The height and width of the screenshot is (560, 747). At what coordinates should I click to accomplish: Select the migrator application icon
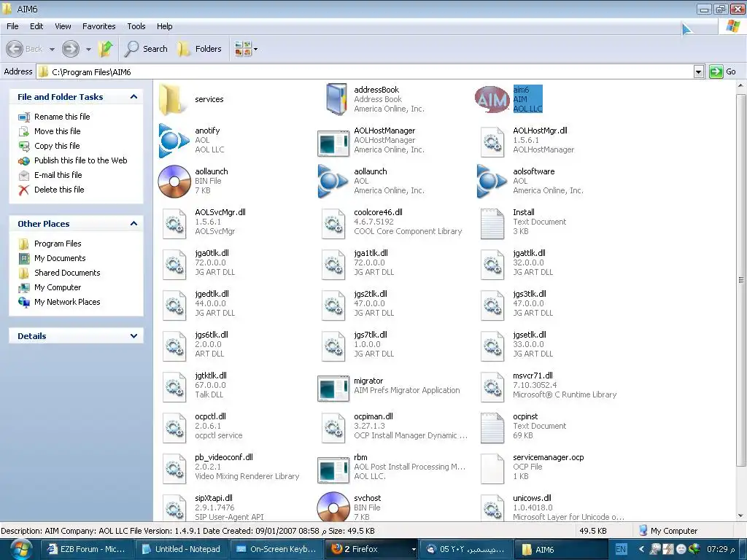point(333,388)
